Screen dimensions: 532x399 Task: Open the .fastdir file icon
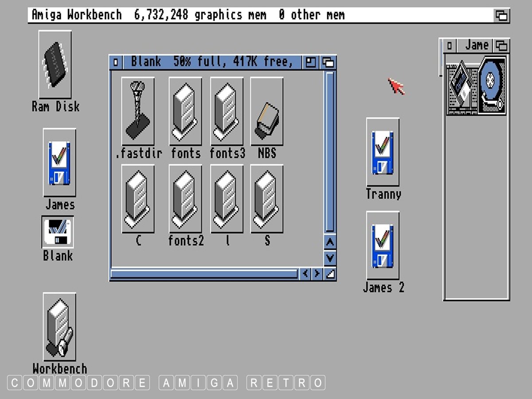coord(138,111)
